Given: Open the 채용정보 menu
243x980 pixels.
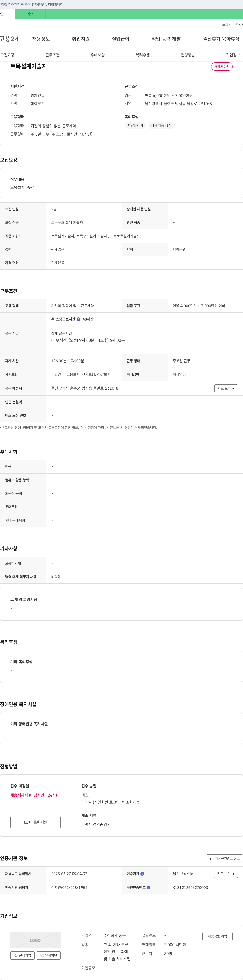Looking at the screenshot, I should coord(41,39).
